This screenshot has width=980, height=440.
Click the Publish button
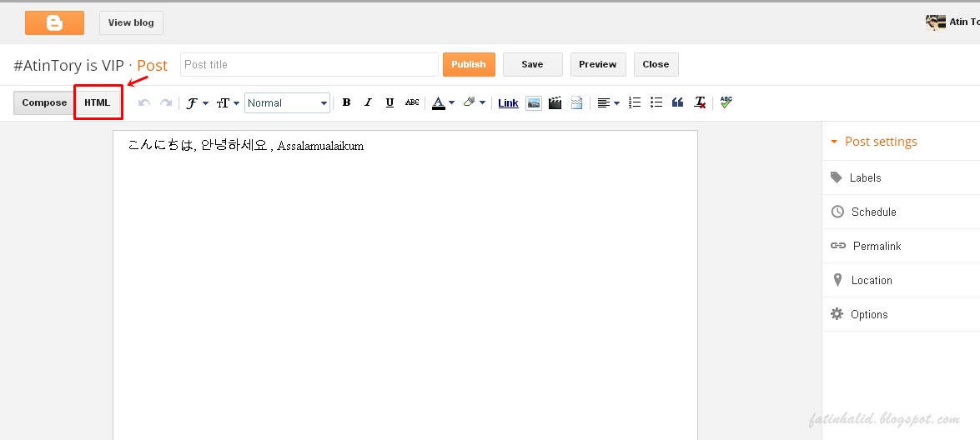(469, 64)
